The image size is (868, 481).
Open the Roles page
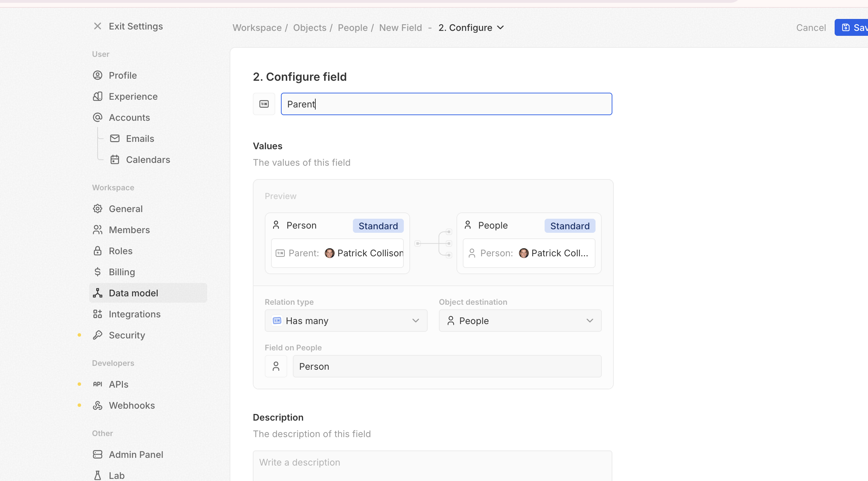pyautogui.click(x=148, y=251)
